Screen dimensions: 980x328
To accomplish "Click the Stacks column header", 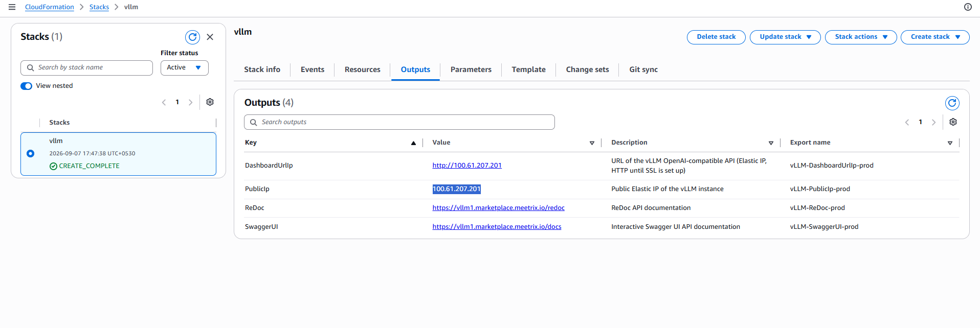I will 59,123.
